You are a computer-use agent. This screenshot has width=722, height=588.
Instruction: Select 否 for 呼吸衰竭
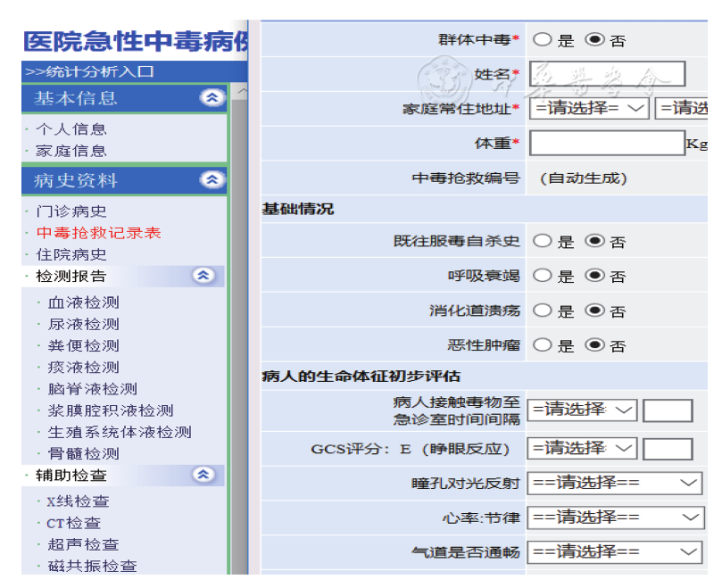[594, 276]
